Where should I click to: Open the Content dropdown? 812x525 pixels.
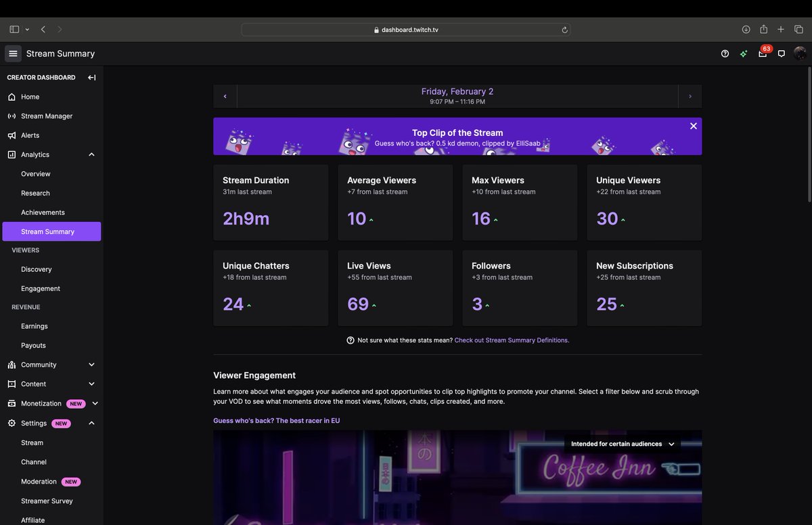(x=91, y=384)
